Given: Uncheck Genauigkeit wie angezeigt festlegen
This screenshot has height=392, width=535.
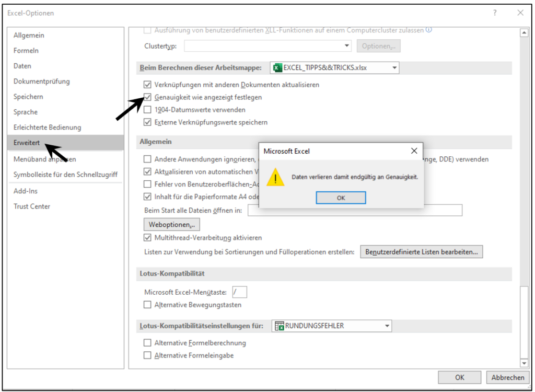Looking at the screenshot, I should click(x=147, y=97).
